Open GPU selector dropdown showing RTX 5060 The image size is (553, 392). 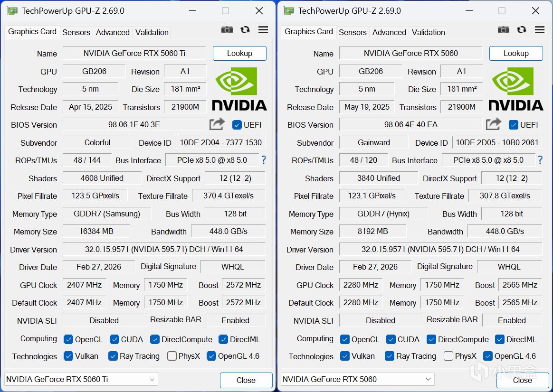point(358,379)
